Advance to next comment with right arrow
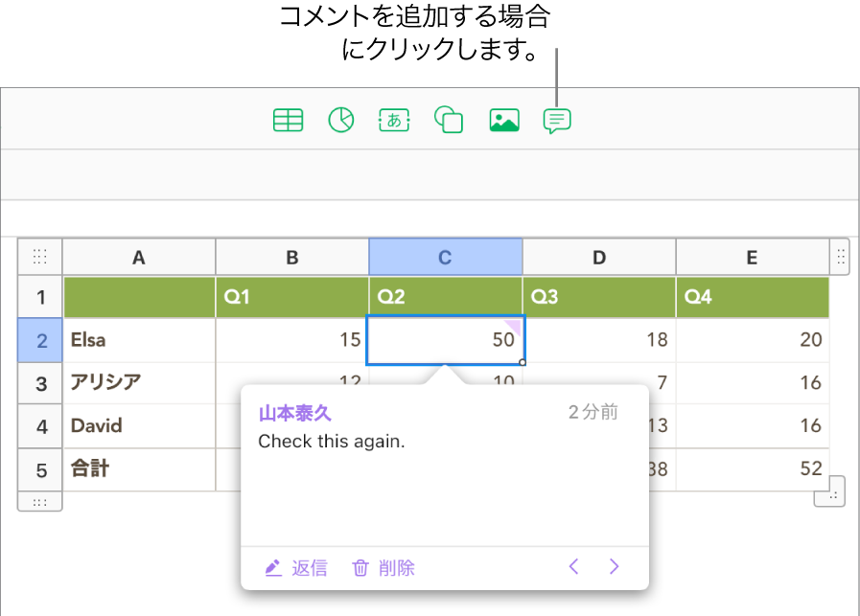The height and width of the screenshot is (616, 860). click(x=614, y=566)
